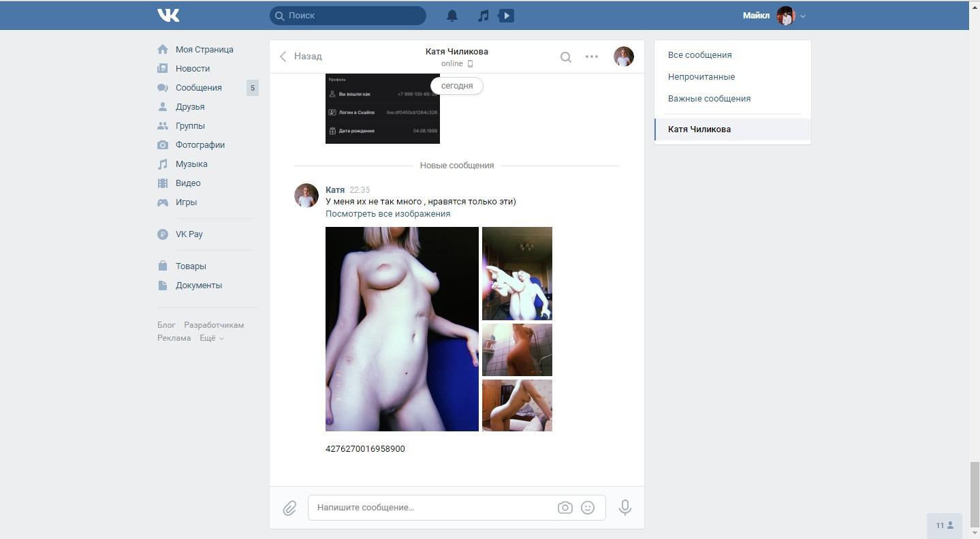Search within the conversation using magnifier icon
The width and height of the screenshot is (980, 539).
point(565,57)
